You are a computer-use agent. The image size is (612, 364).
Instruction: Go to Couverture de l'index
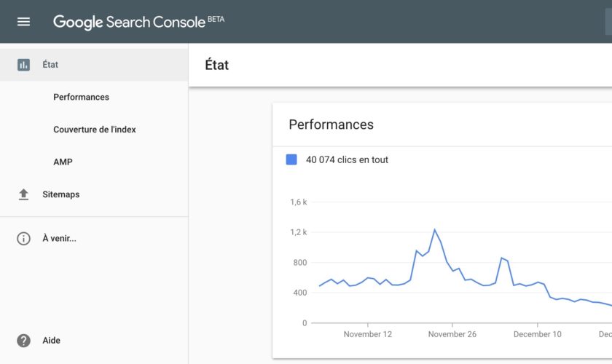(95, 130)
